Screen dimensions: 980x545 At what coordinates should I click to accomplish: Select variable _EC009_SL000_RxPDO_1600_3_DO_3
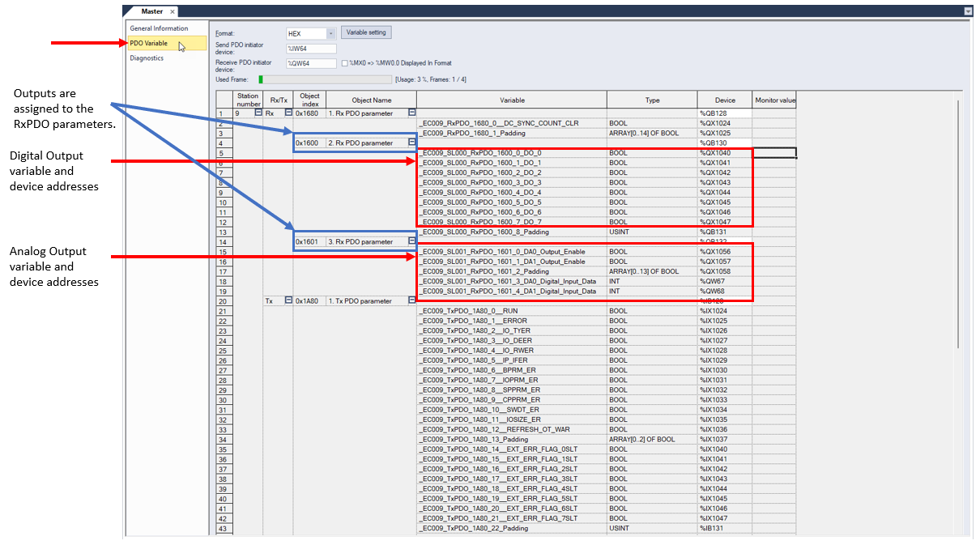pos(512,182)
